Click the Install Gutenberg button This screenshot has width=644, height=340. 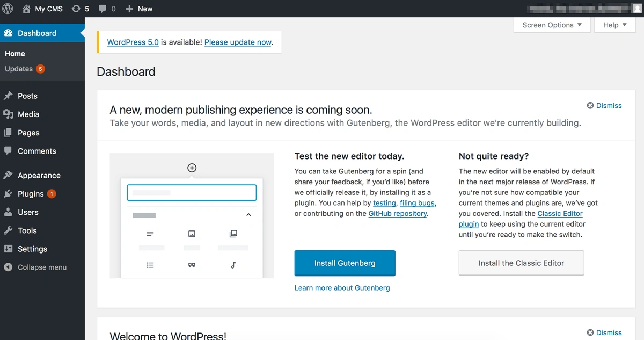(345, 263)
